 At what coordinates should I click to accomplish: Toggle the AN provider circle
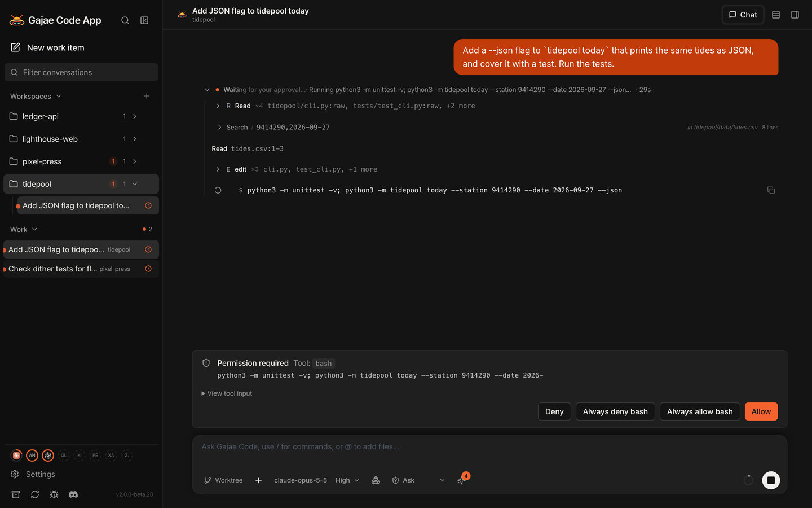pyautogui.click(x=32, y=455)
